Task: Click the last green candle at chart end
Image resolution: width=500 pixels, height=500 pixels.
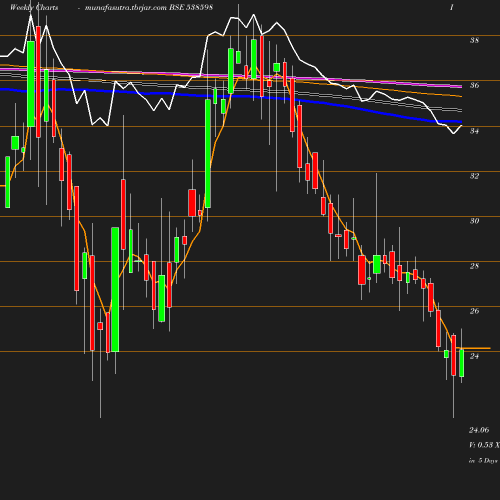Action: pyautogui.click(x=462, y=363)
